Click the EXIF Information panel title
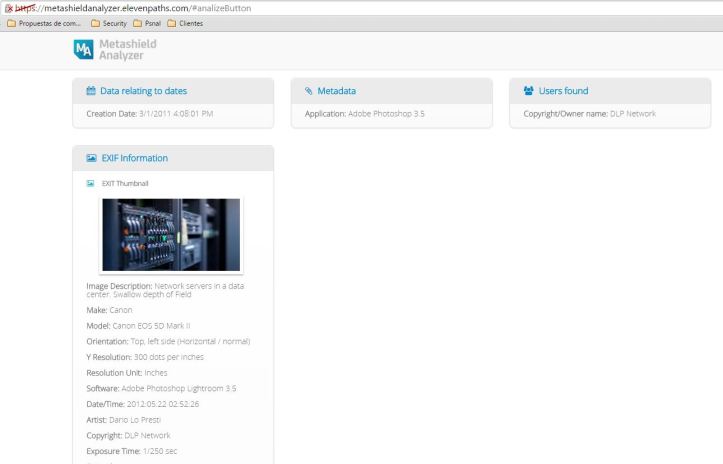The width and height of the screenshot is (723, 464). 134,158
